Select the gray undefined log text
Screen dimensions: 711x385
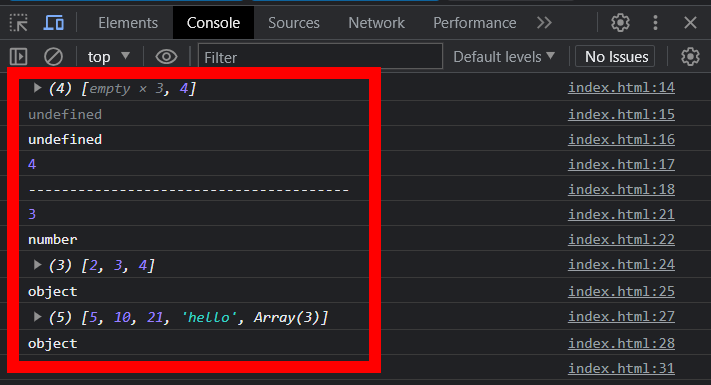pyautogui.click(x=65, y=114)
